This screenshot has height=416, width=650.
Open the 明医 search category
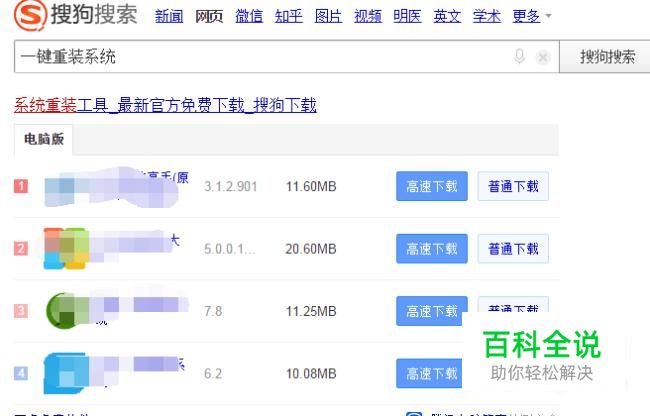point(407,16)
